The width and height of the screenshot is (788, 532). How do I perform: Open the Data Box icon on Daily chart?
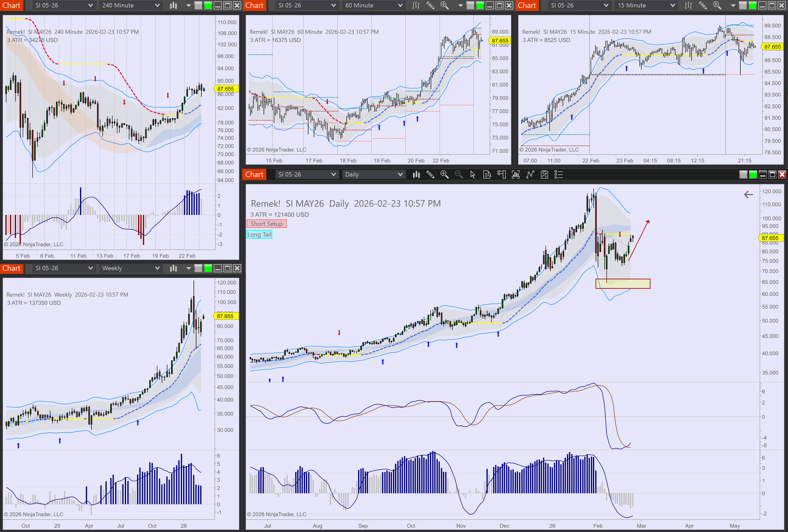[x=487, y=175]
